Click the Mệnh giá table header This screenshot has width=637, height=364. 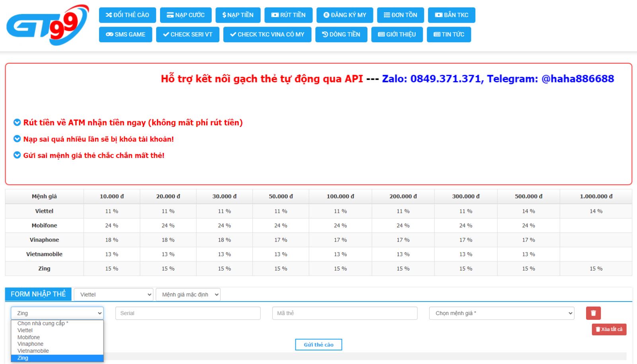(44, 197)
